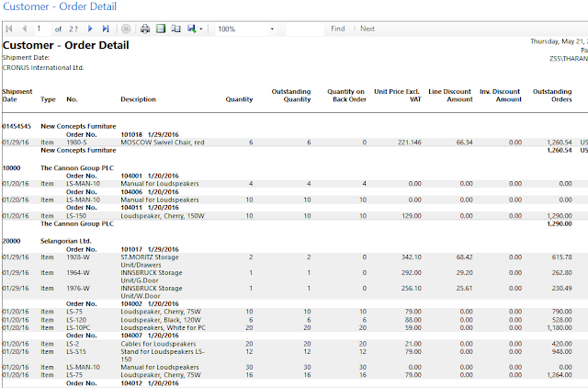Expand the export format dropdown arrow
Viewport: 588px width, 388px height.
point(200,29)
